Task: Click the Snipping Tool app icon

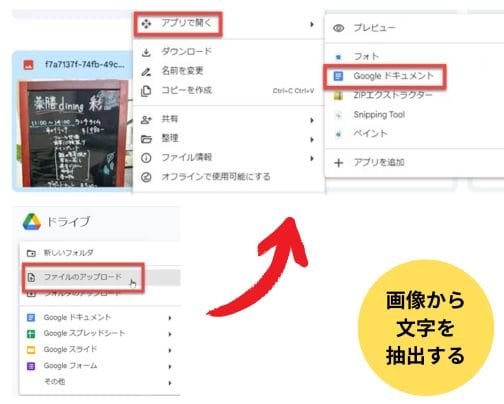Action: point(338,115)
